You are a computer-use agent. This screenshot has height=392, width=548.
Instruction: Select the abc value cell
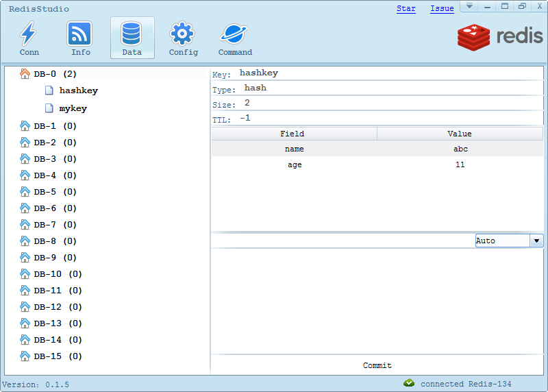(x=460, y=149)
